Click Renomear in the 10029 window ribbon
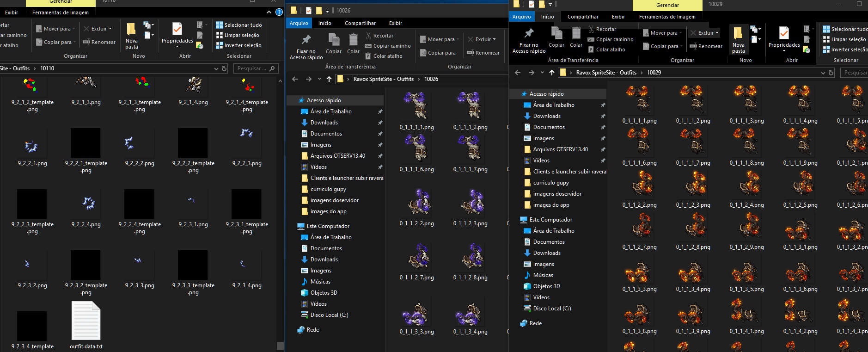 tap(706, 46)
